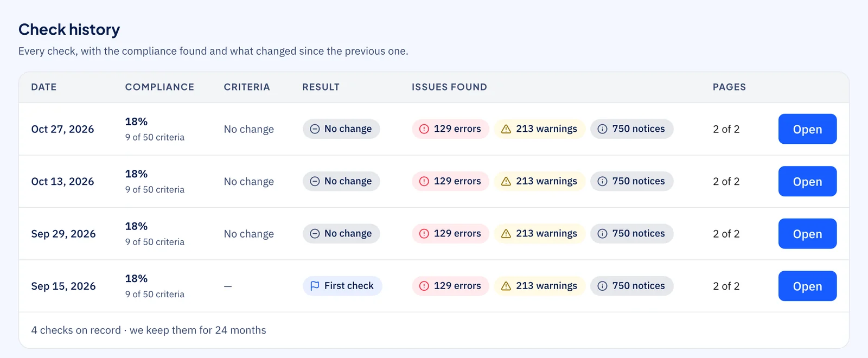Click No change badge text in Sep 29 row
Viewport: 868px width, 358px height.
(x=348, y=234)
